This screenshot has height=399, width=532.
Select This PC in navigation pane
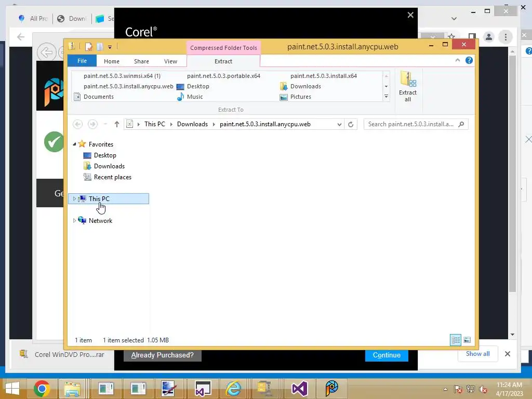(x=109, y=199)
